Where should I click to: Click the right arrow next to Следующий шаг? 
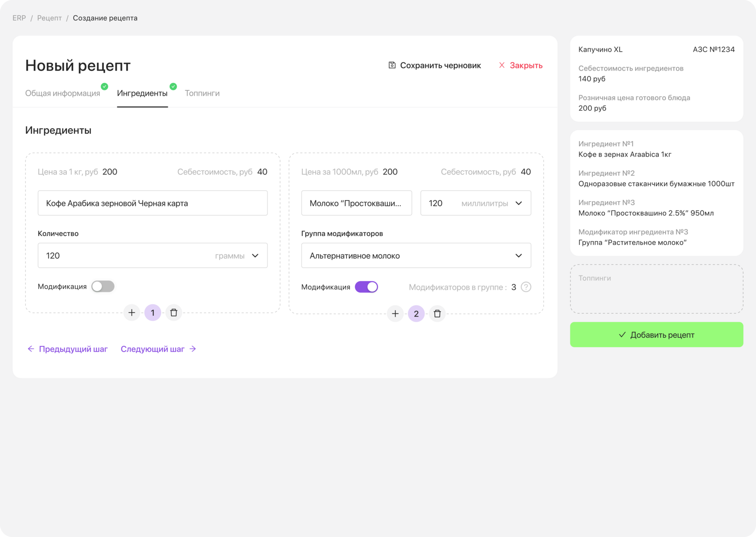tap(193, 349)
